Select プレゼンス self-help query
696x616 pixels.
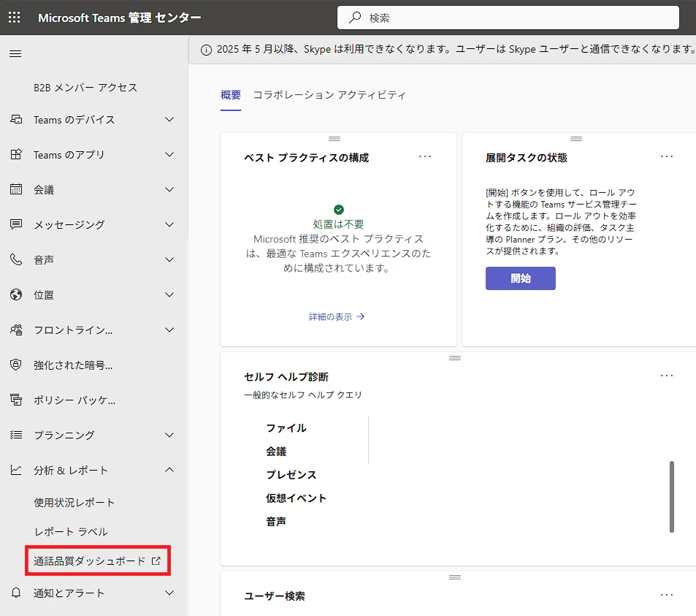point(291,475)
